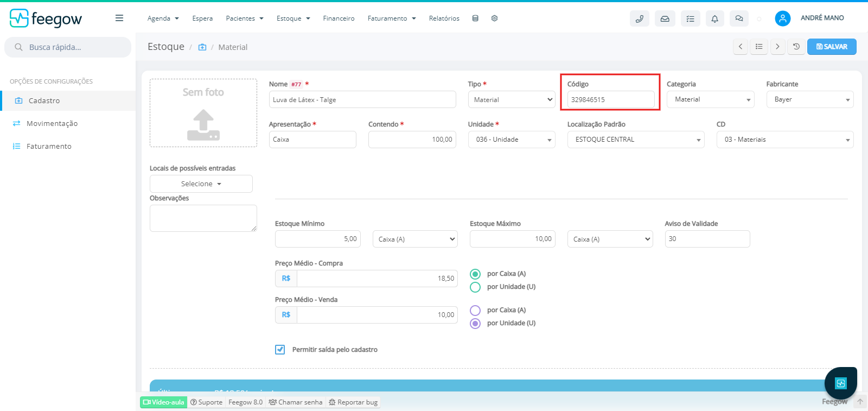Select por Unidade (U) for Venda
The image size is (868, 411).
coord(475,324)
